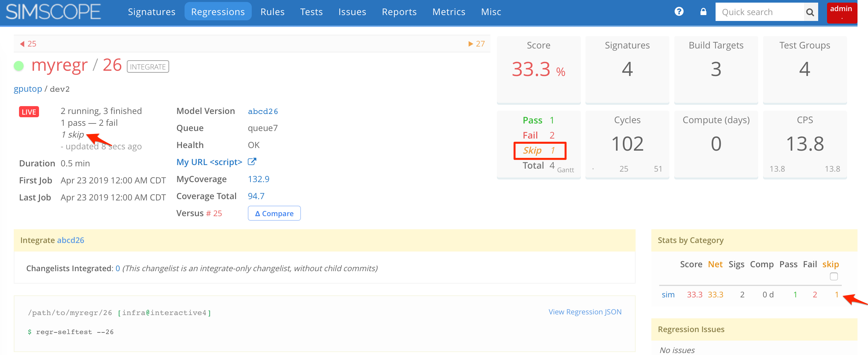Click the search magnifier icon
Image resolution: width=868 pixels, height=355 pixels.
point(810,12)
